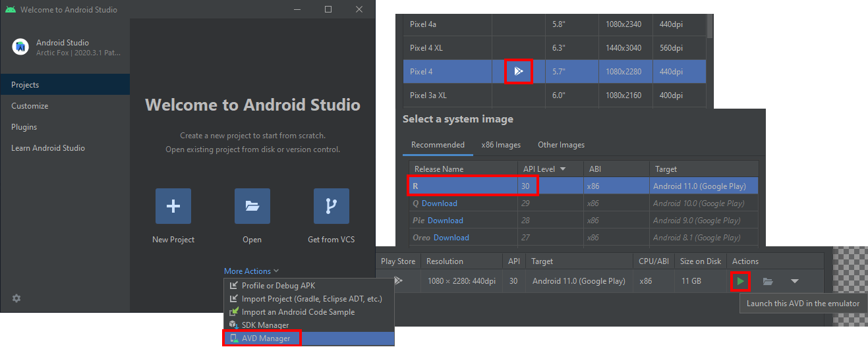Viewport: 868px width, 347px height.
Task: Download the Pie system image
Action: tap(445, 221)
